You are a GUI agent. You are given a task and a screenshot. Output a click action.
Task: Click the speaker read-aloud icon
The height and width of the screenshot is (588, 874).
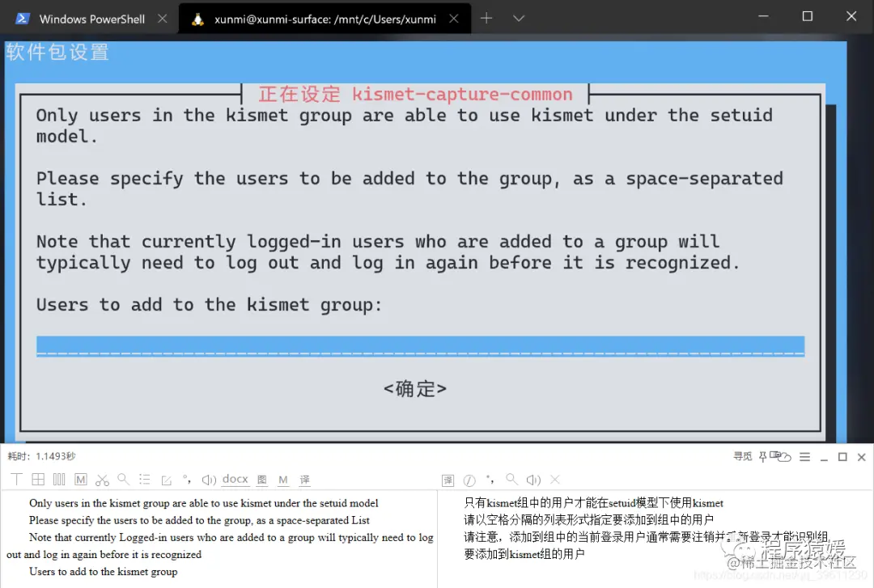coord(209,479)
